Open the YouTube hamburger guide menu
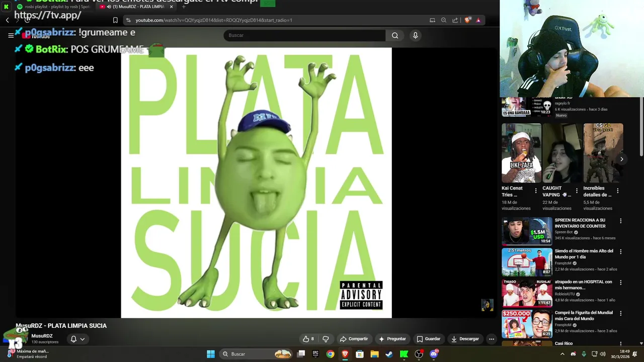644x362 pixels. click(x=11, y=35)
